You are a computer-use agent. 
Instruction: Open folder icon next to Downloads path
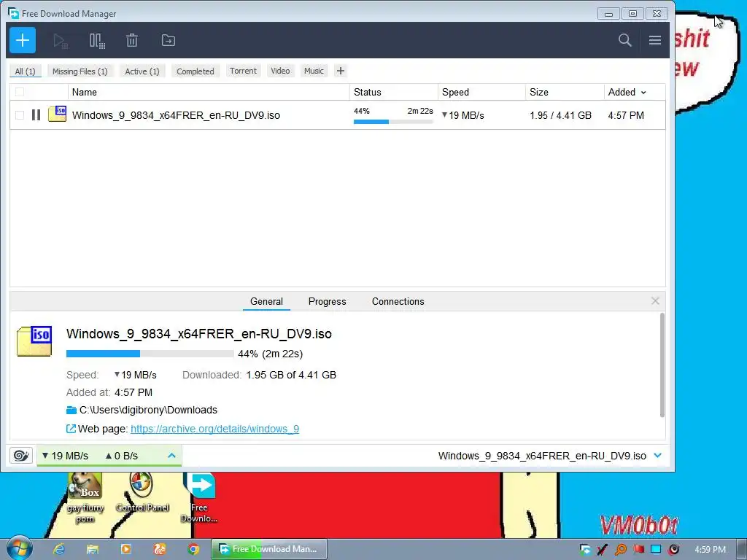point(71,410)
